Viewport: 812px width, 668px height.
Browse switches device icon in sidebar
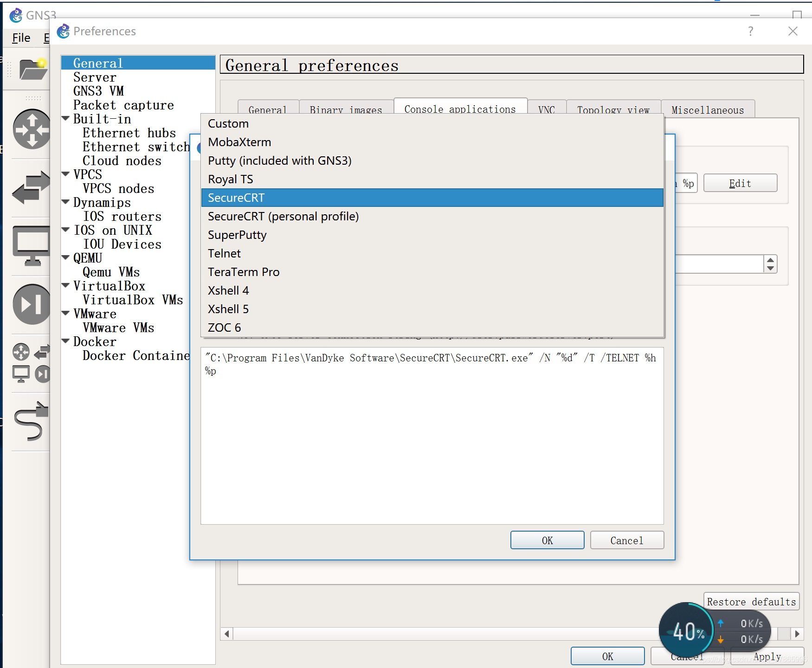(31, 187)
